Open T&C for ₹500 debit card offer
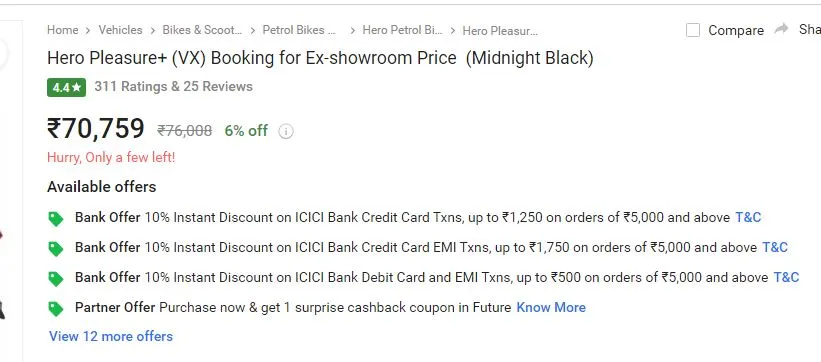821x362 pixels. tap(786, 277)
